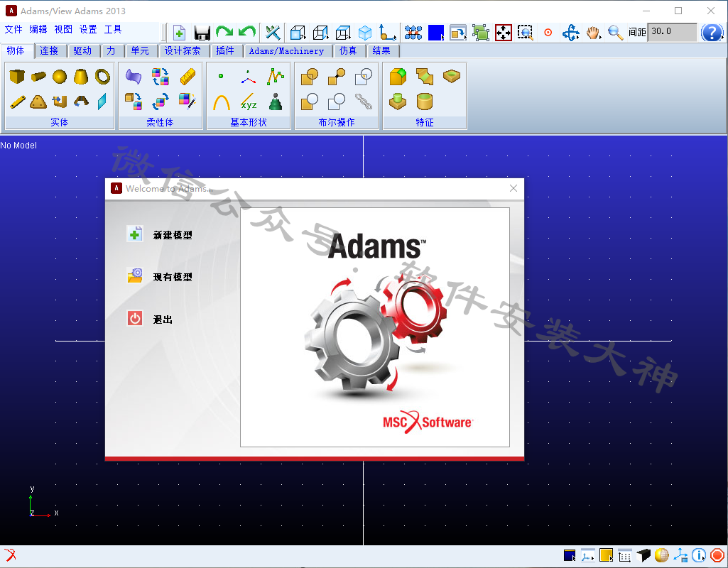Select the Arc construction tool
728x568 pixels.
tap(222, 102)
